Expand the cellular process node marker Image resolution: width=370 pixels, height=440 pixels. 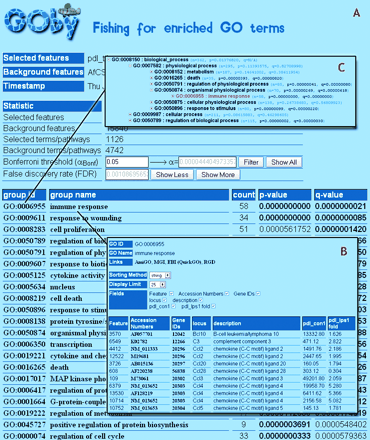click(130, 114)
